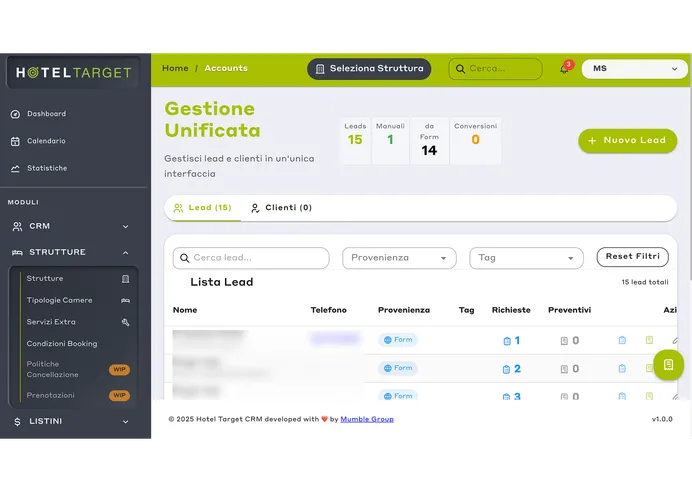Select the Lead (15) tab

(202, 208)
